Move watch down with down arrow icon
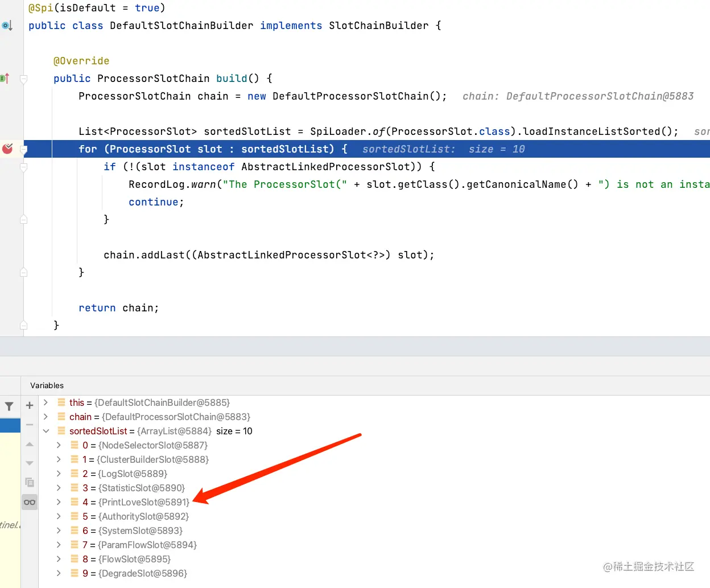 [30, 463]
